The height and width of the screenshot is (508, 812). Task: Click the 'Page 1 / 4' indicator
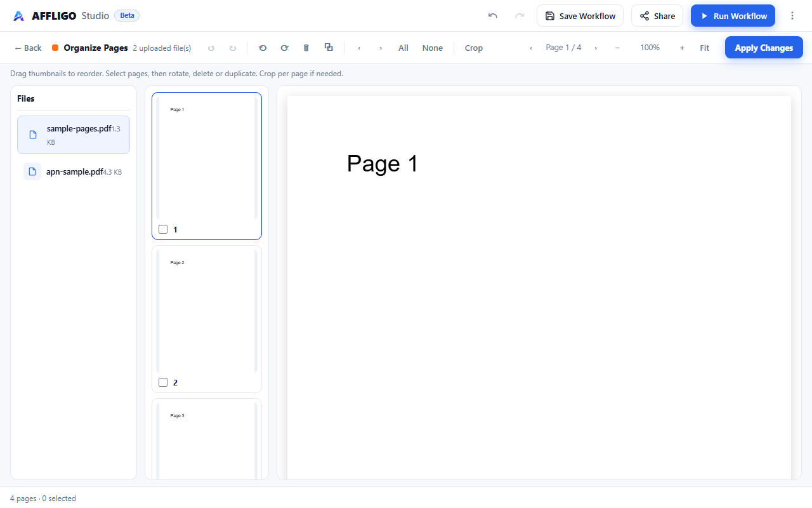point(563,48)
